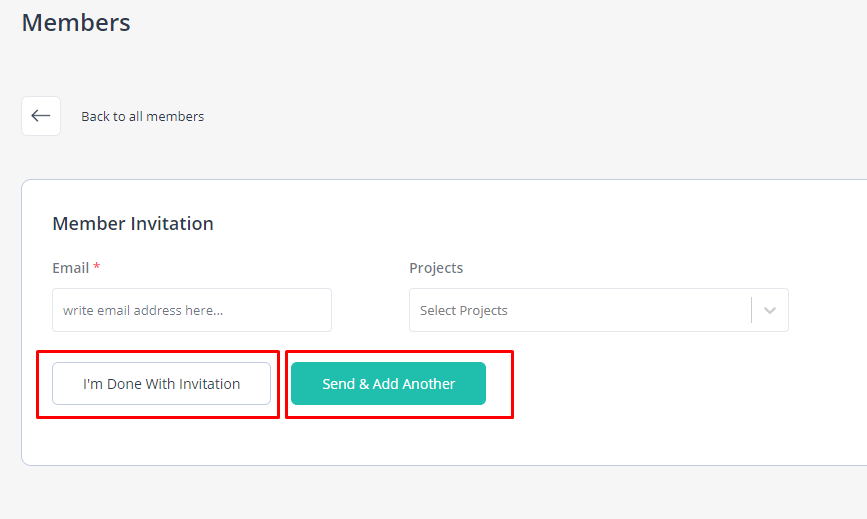Click the vertical separator in Projects dropdown

[x=751, y=310]
